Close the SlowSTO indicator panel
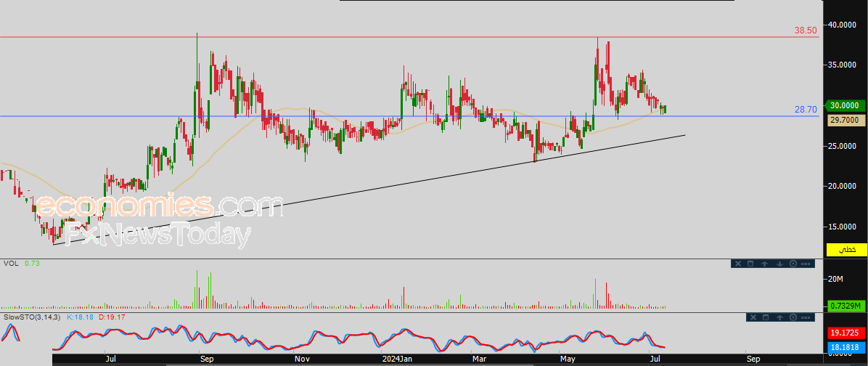Screen dimensions: 868x366 pyautogui.click(x=753, y=317)
